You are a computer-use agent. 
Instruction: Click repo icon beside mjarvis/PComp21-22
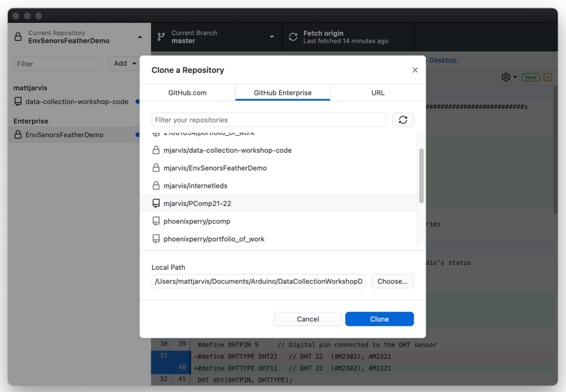coord(156,204)
